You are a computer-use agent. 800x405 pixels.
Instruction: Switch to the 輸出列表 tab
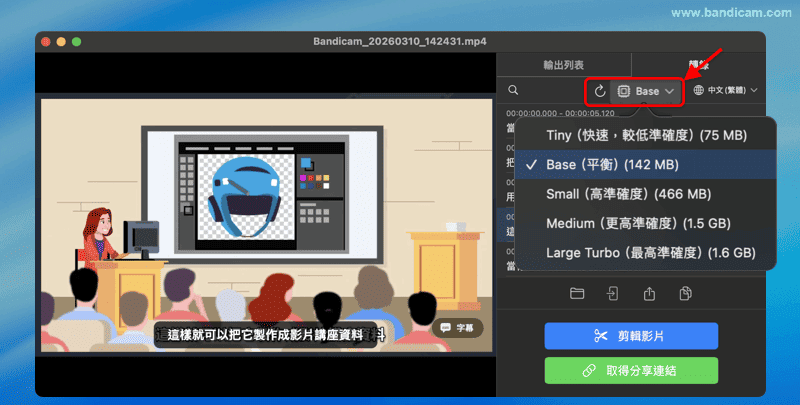[x=563, y=65]
